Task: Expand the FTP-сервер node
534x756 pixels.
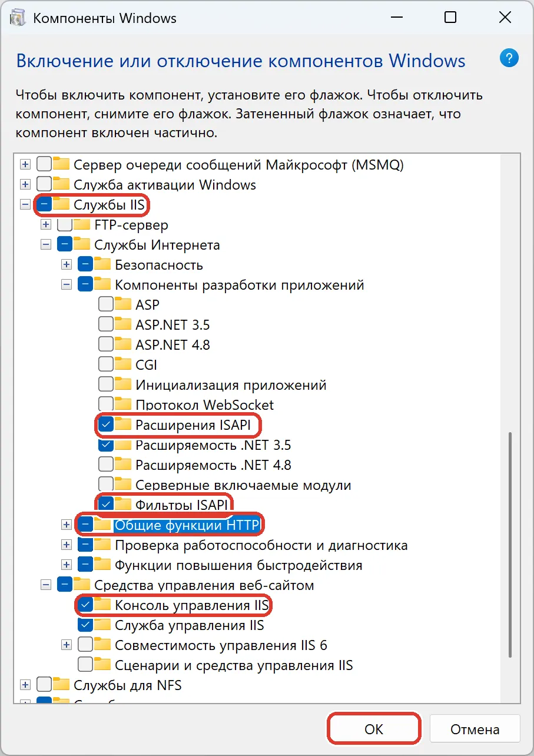Action: pos(46,224)
